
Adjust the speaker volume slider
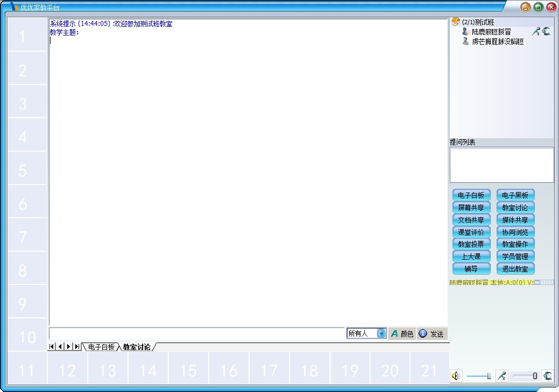(x=489, y=376)
